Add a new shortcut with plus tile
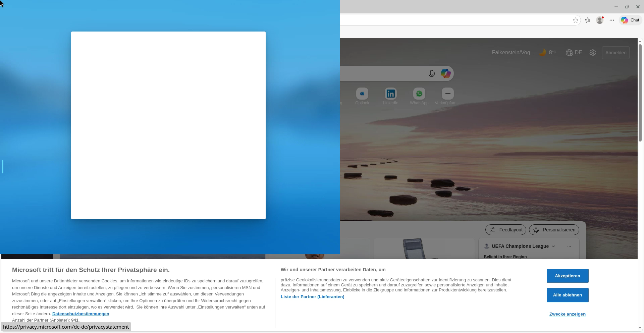644x333 pixels. tap(447, 94)
